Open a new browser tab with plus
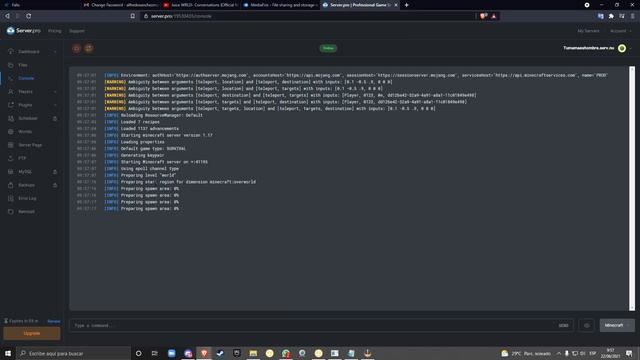Viewport: 640px width, 360px height. pos(407,5)
